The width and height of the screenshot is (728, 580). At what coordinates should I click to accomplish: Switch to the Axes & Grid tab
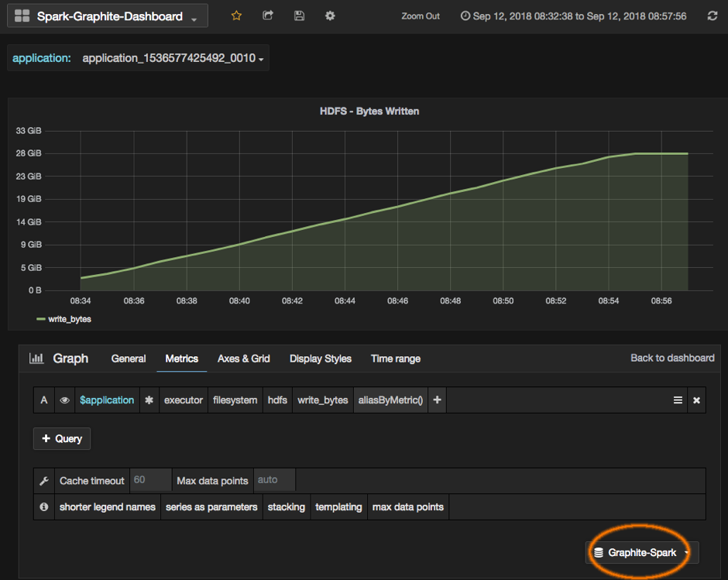click(x=243, y=359)
